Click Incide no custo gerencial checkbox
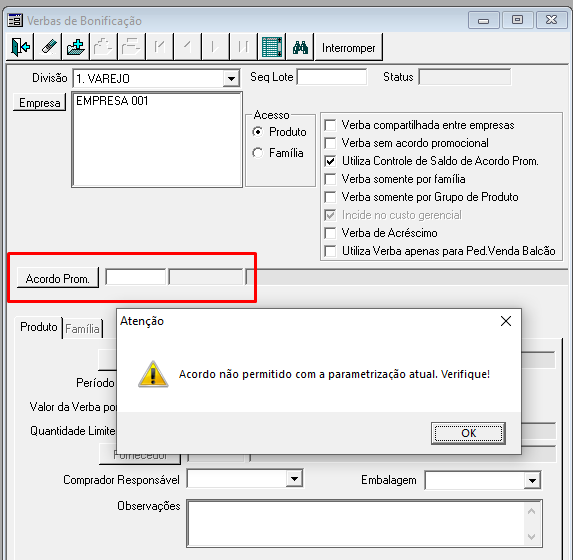The image size is (573, 560). (x=330, y=215)
